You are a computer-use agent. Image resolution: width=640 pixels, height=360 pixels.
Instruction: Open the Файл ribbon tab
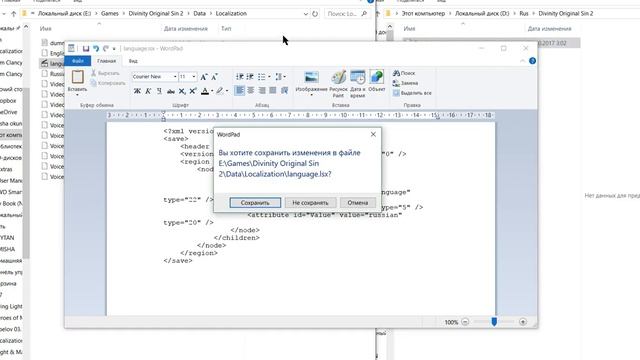click(x=78, y=61)
